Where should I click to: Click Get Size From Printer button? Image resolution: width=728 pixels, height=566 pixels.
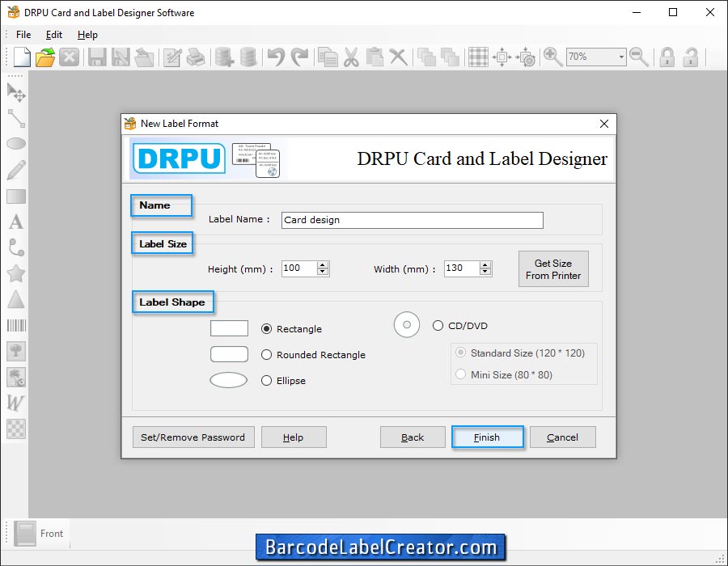pos(553,269)
